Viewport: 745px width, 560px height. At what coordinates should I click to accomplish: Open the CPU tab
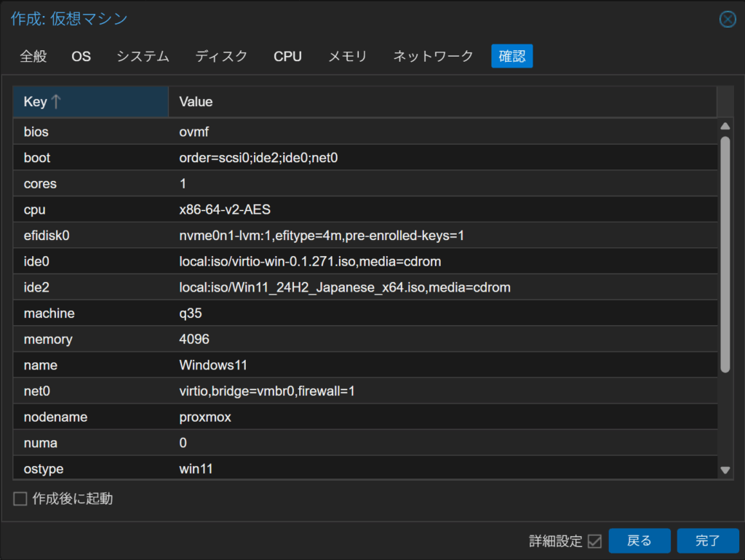[287, 56]
